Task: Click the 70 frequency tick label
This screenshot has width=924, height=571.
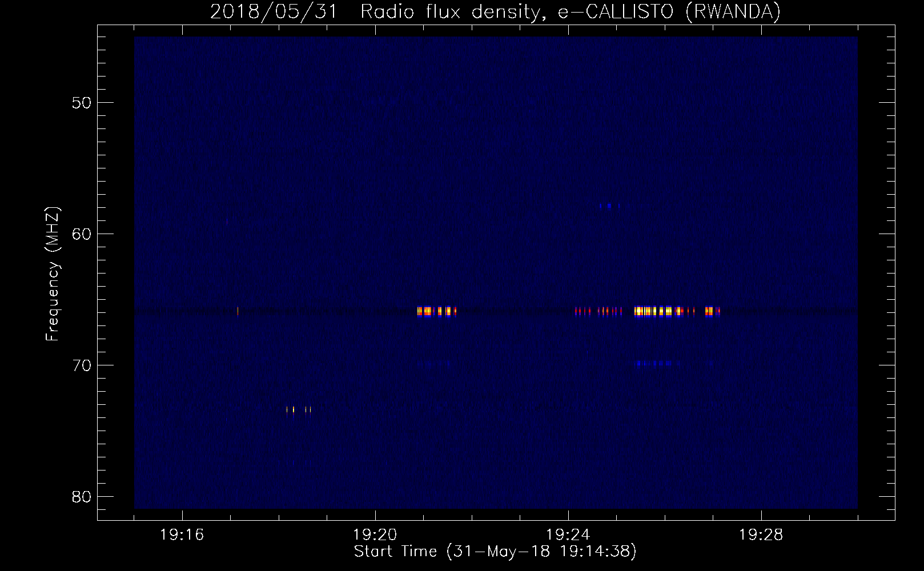Action: pyautogui.click(x=82, y=365)
